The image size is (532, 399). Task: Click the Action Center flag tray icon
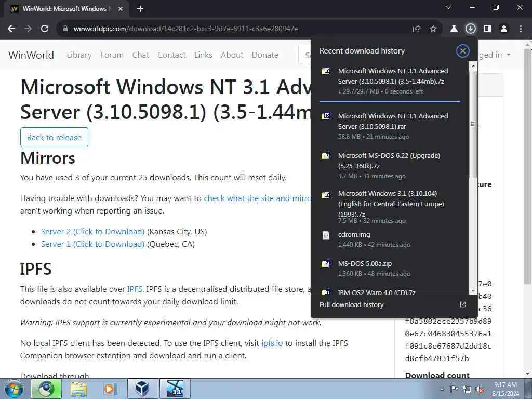pyautogui.click(x=454, y=389)
